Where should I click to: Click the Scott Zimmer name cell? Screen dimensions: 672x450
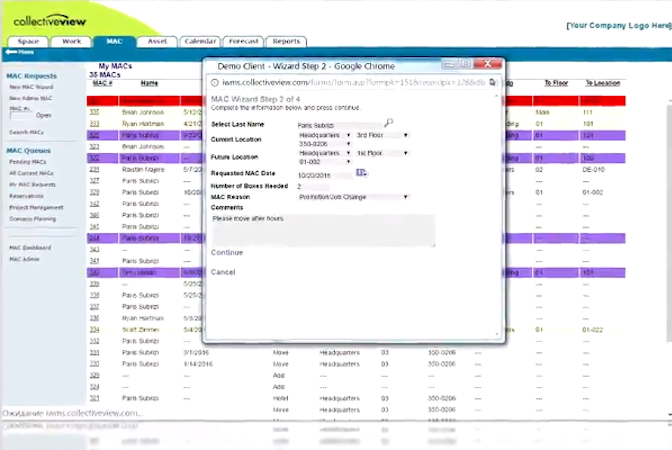point(140,330)
